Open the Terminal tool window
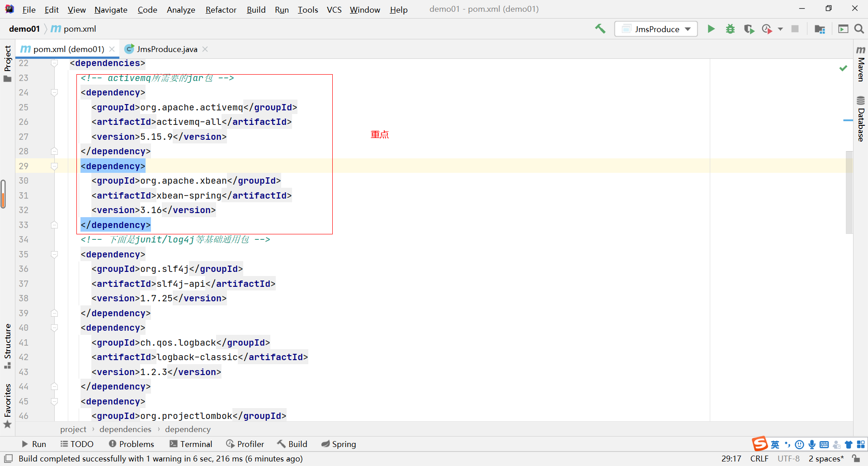 (x=191, y=444)
